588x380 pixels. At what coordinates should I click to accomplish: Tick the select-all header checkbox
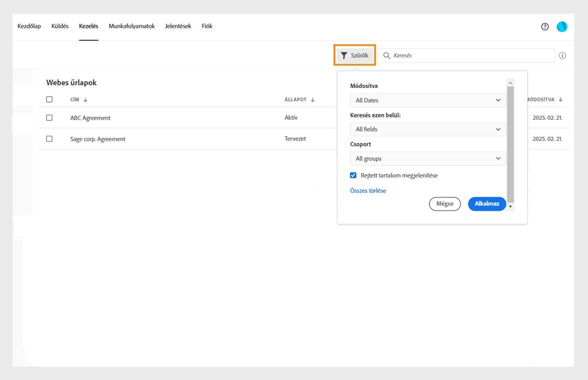click(49, 99)
